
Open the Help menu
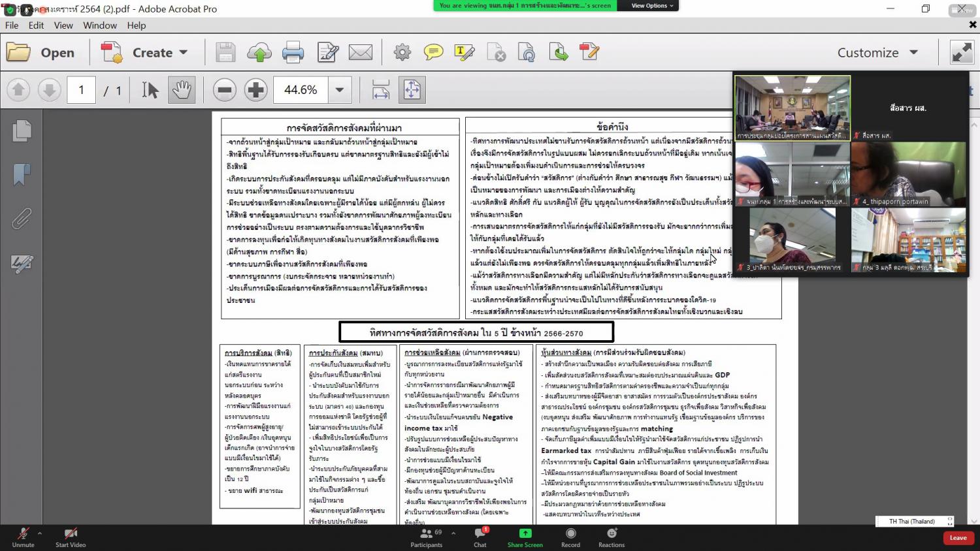[137, 25]
